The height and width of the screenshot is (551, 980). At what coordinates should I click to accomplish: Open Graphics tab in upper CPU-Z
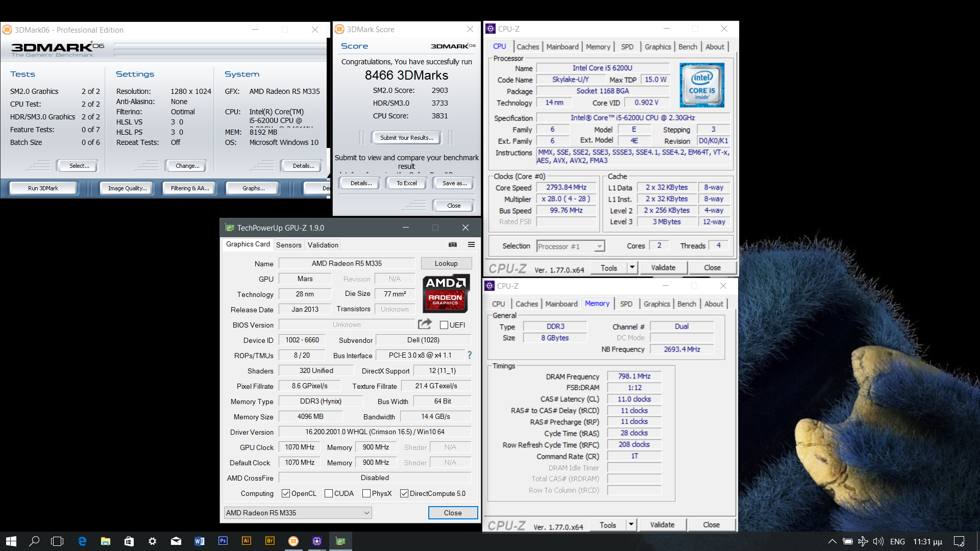pyautogui.click(x=657, y=46)
